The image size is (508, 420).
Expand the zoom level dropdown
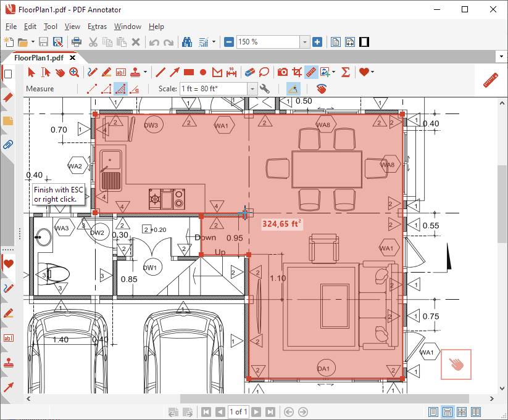coord(304,42)
